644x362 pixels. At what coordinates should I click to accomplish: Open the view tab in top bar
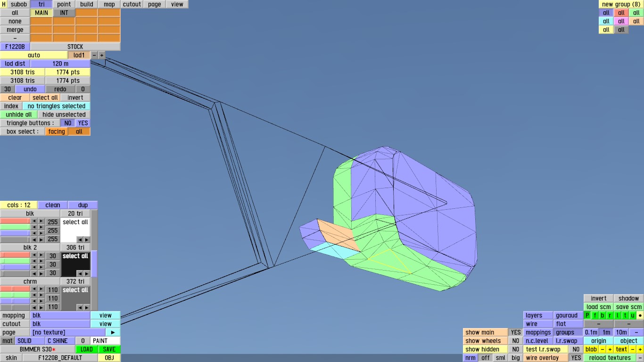click(x=177, y=4)
